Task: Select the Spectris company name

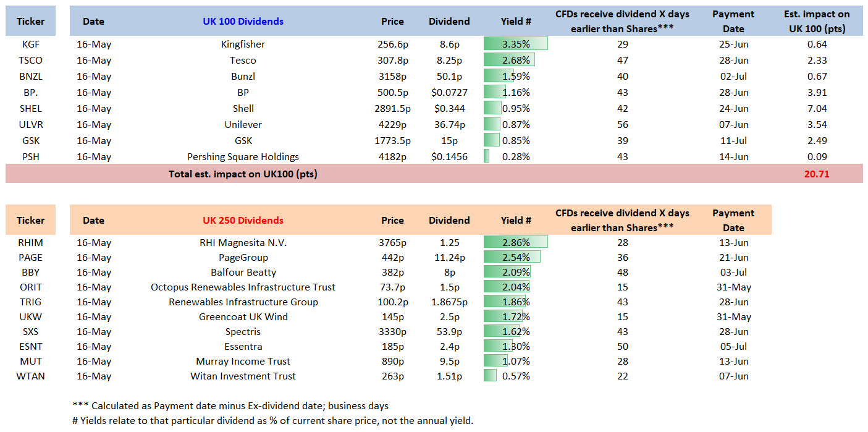Action: 243,332
